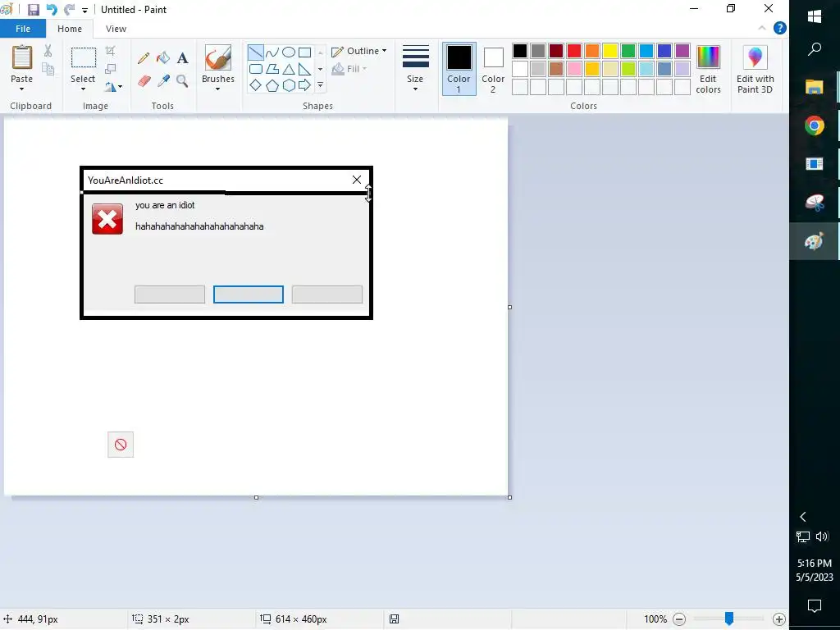Click the Undo arrow in title bar

click(x=52, y=10)
